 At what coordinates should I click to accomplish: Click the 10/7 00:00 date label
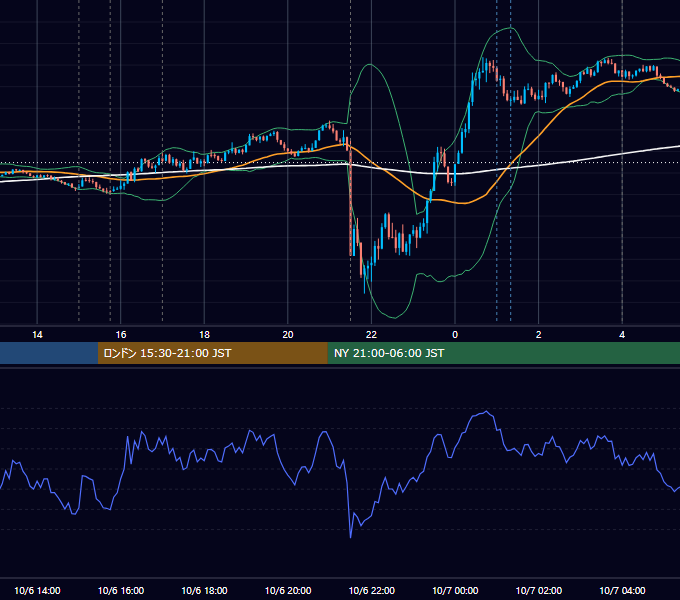[455, 590]
